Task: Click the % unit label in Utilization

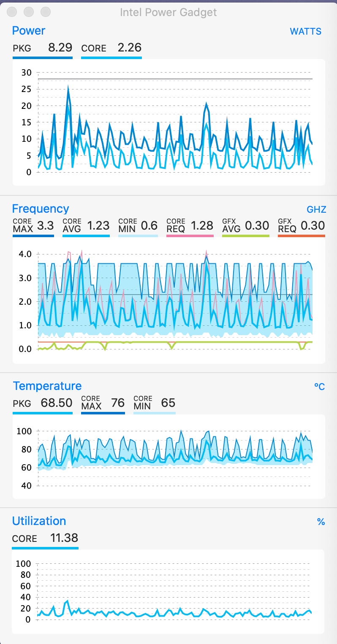Action: [321, 522]
